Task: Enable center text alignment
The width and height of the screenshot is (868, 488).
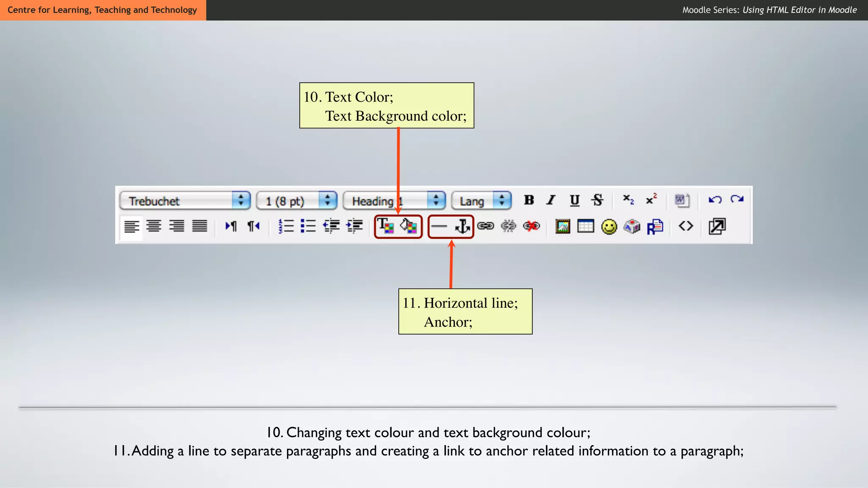Action: pyautogui.click(x=154, y=226)
